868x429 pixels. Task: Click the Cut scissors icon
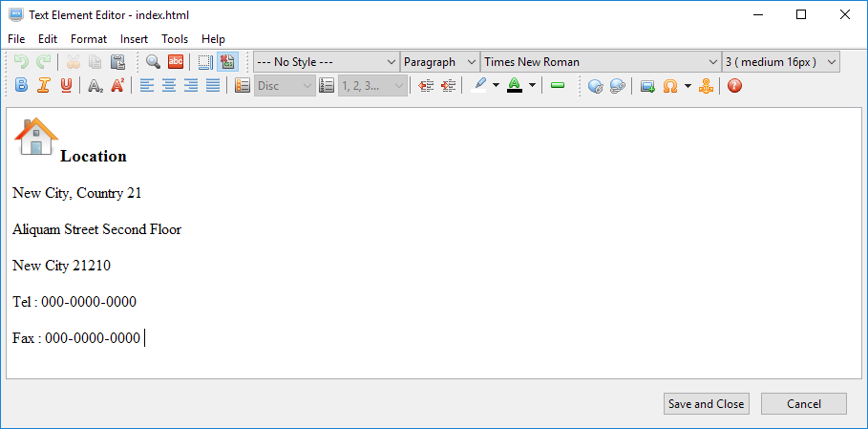tap(74, 62)
